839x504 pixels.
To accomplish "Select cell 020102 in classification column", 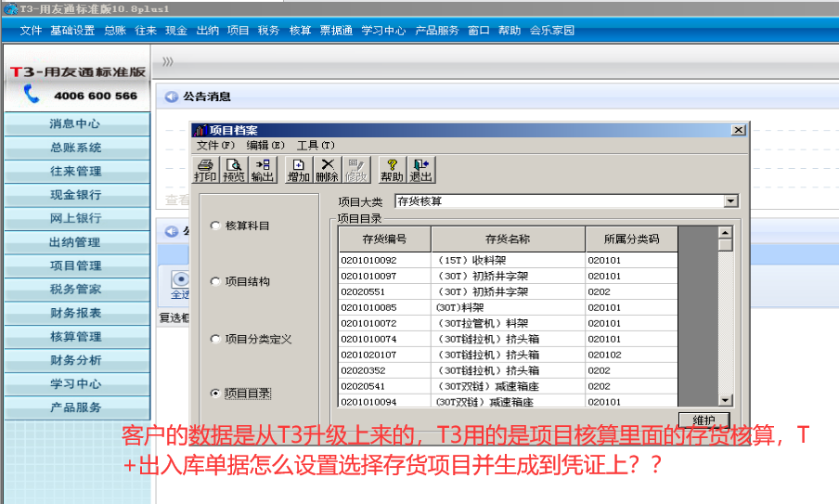I will coord(631,355).
